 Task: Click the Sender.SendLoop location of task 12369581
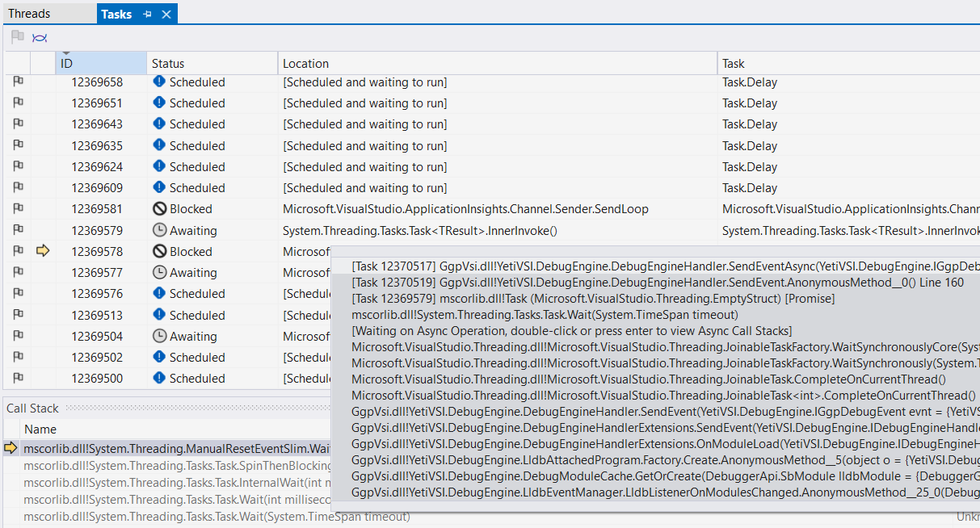465,208
